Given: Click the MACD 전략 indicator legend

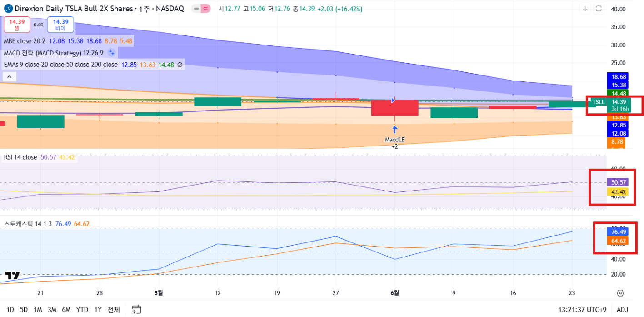Looking at the screenshot, I should coord(53,53).
